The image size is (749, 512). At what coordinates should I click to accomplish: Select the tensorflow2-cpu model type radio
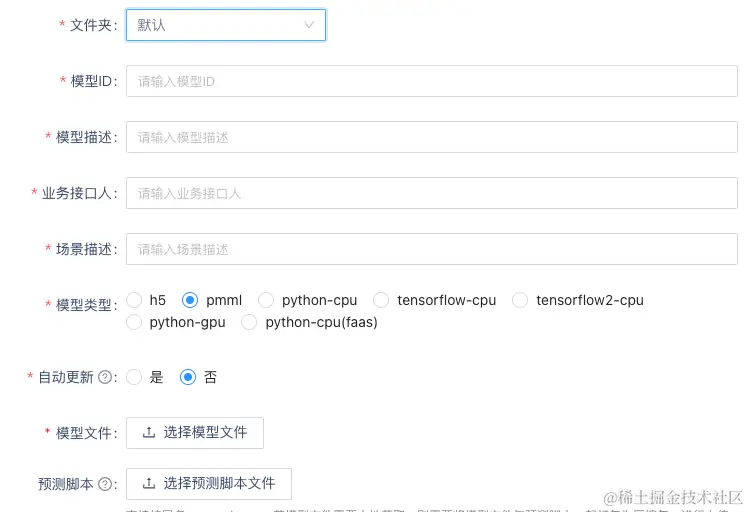click(520, 300)
